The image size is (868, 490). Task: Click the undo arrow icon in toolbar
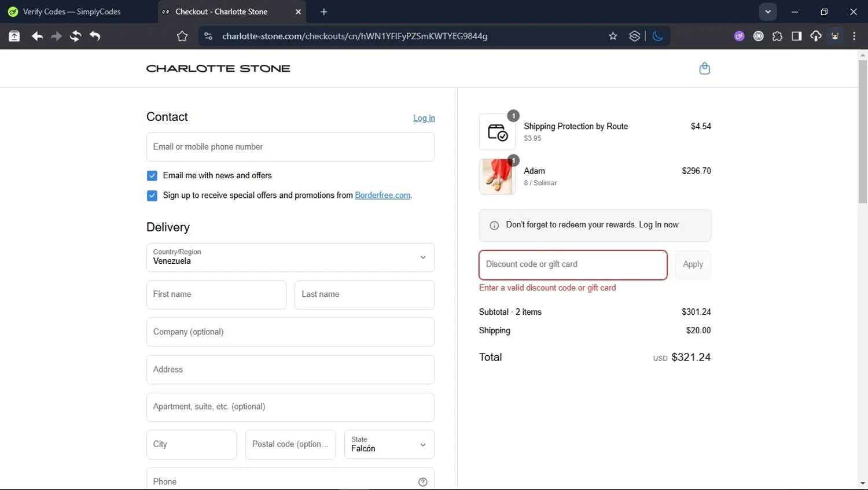pyautogui.click(x=95, y=36)
